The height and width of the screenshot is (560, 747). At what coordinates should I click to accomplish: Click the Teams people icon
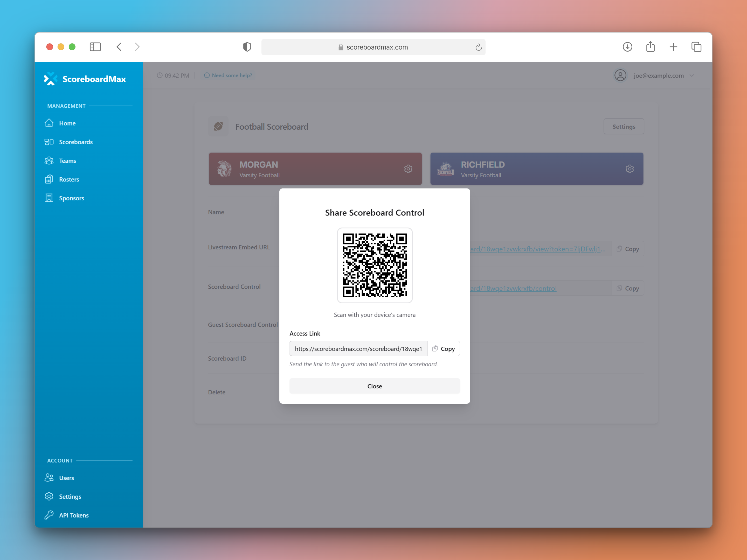[x=49, y=160]
